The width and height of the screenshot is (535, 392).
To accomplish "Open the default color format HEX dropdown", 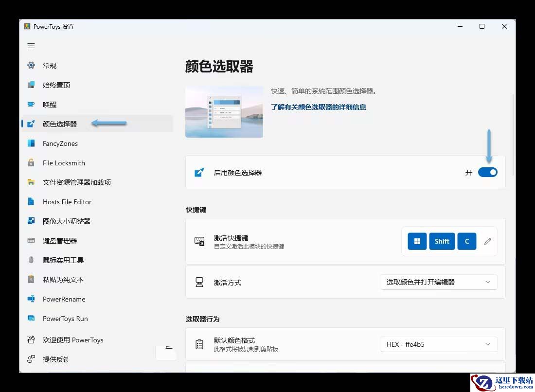I will [439, 344].
